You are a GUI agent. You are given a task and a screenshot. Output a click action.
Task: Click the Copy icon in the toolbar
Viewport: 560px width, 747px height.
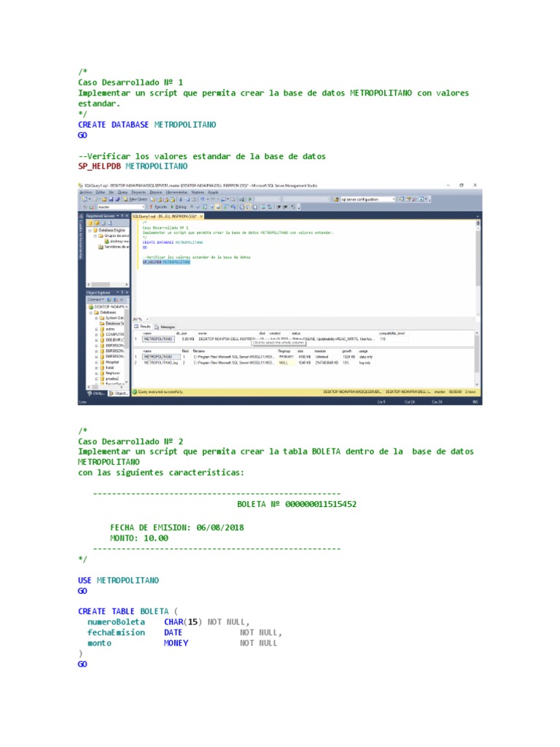tap(187, 200)
